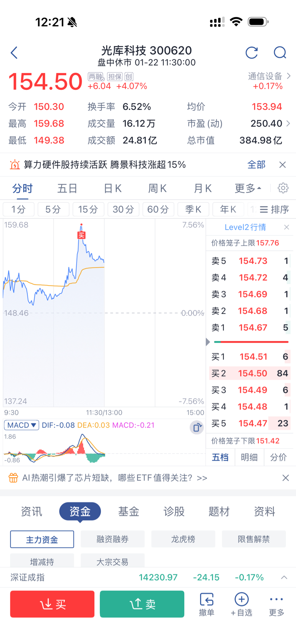Dismiss the 算力硬件股 news banner
The height and width of the screenshot is (644, 296).
283,165
